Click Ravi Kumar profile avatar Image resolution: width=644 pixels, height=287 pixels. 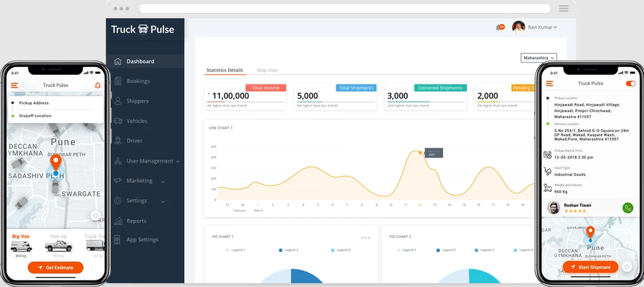[518, 27]
